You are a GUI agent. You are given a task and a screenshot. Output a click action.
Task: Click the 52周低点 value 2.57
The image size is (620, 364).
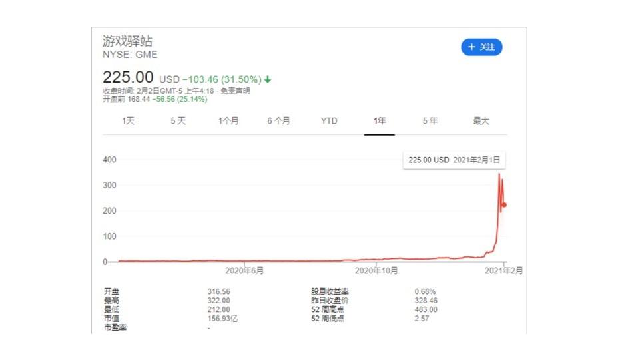(x=422, y=319)
